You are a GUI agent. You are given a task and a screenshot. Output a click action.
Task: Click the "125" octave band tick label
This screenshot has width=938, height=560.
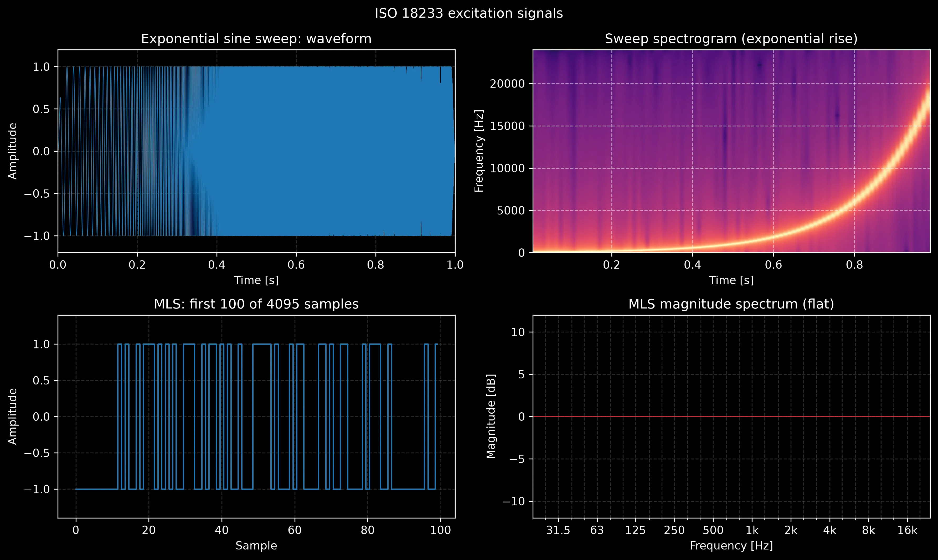pyautogui.click(x=635, y=531)
